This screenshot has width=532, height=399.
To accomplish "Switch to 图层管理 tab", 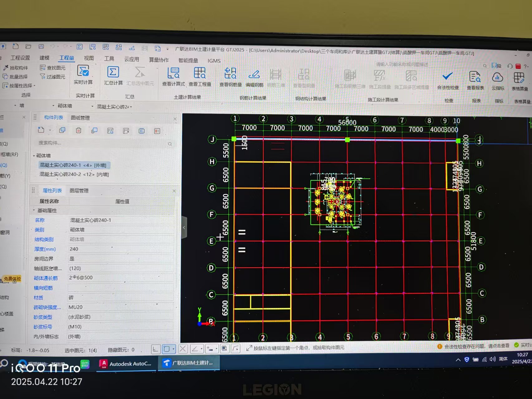I will coord(79,191).
